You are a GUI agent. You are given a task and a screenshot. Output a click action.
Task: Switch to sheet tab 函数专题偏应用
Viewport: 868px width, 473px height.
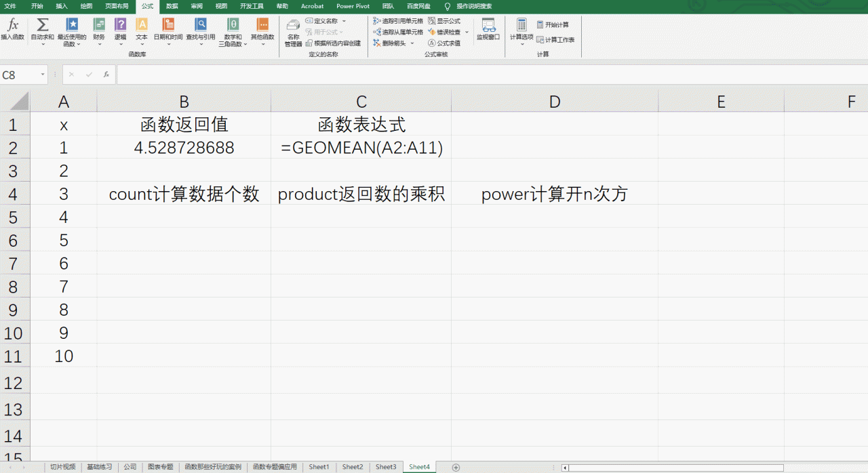275,467
